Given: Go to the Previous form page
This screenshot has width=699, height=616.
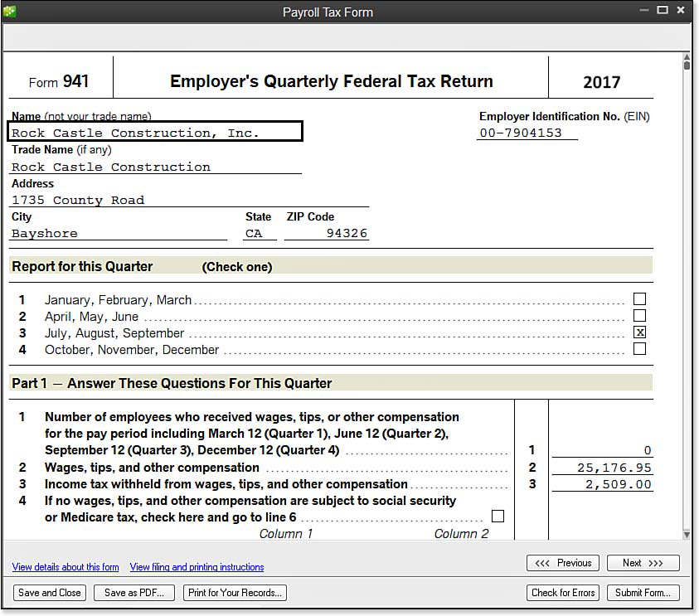Looking at the screenshot, I should click(563, 563).
